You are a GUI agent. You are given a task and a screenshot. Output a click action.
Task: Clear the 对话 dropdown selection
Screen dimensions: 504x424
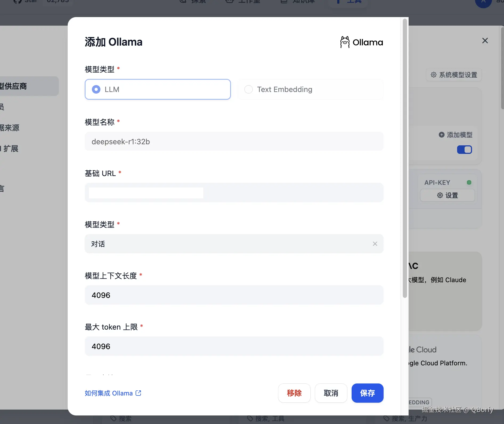375,244
